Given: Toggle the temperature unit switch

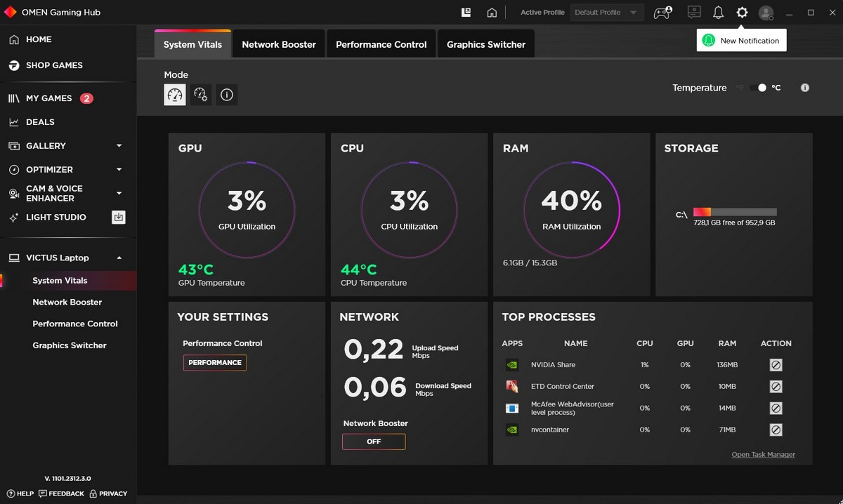Looking at the screenshot, I should click(x=758, y=88).
